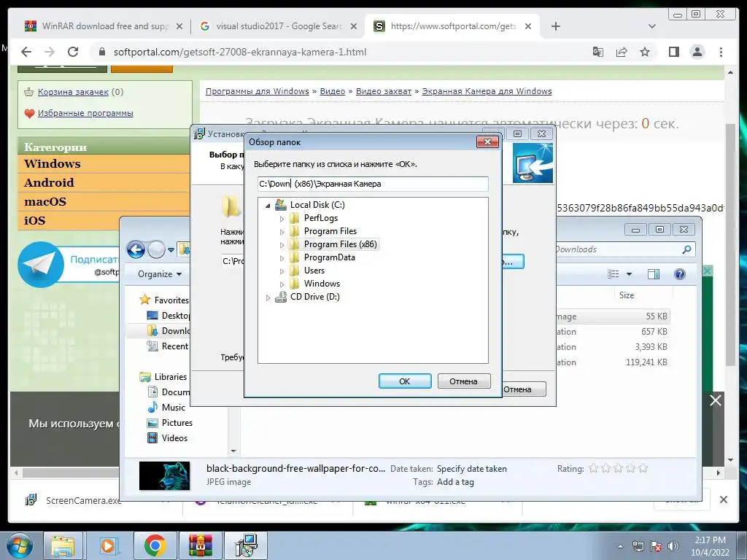Expand CD Drive (D:) node
The width and height of the screenshot is (747, 560).
coord(268,297)
